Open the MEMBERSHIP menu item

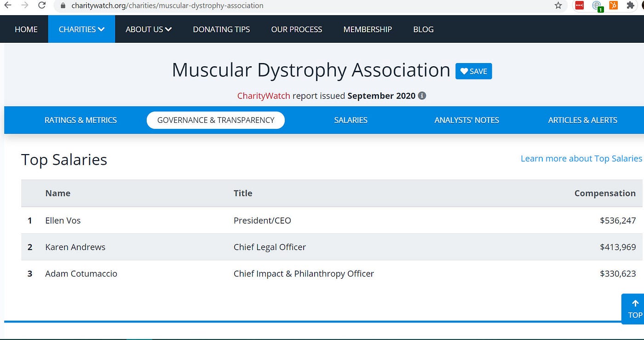click(368, 29)
